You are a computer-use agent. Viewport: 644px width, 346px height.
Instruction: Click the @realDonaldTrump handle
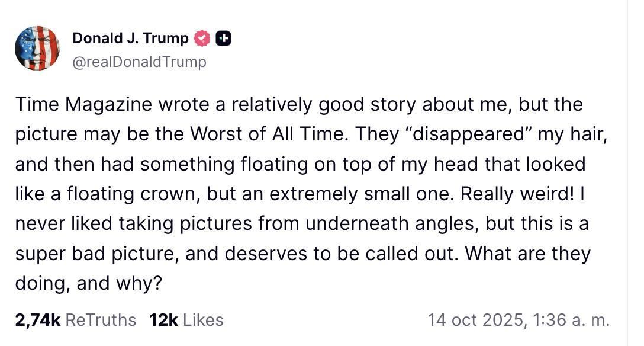(x=139, y=61)
